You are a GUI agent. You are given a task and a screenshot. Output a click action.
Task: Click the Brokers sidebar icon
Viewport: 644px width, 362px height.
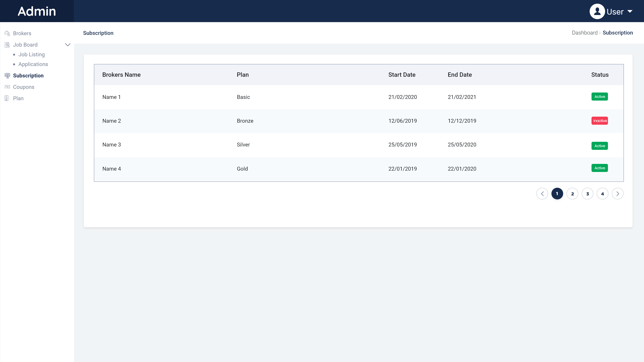coord(7,33)
